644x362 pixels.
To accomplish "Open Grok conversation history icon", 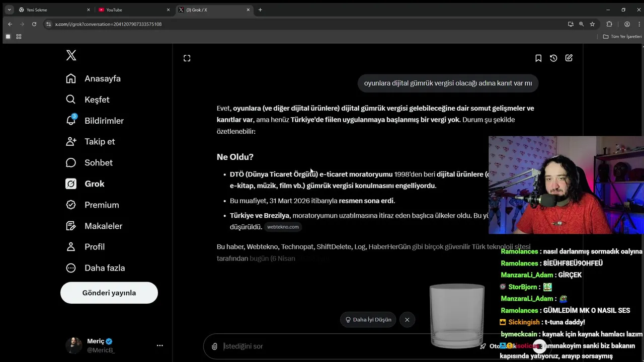I will (x=553, y=58).
